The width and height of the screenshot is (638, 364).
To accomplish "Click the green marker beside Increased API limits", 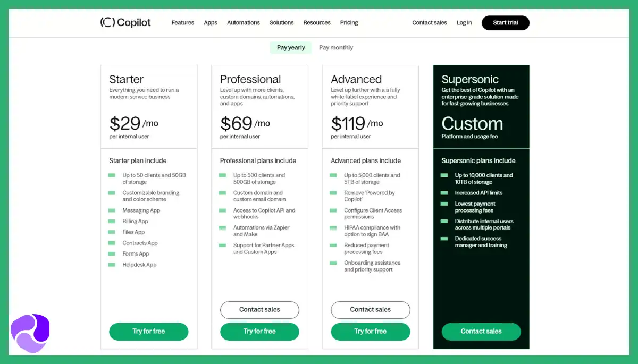I will [444, 193].
